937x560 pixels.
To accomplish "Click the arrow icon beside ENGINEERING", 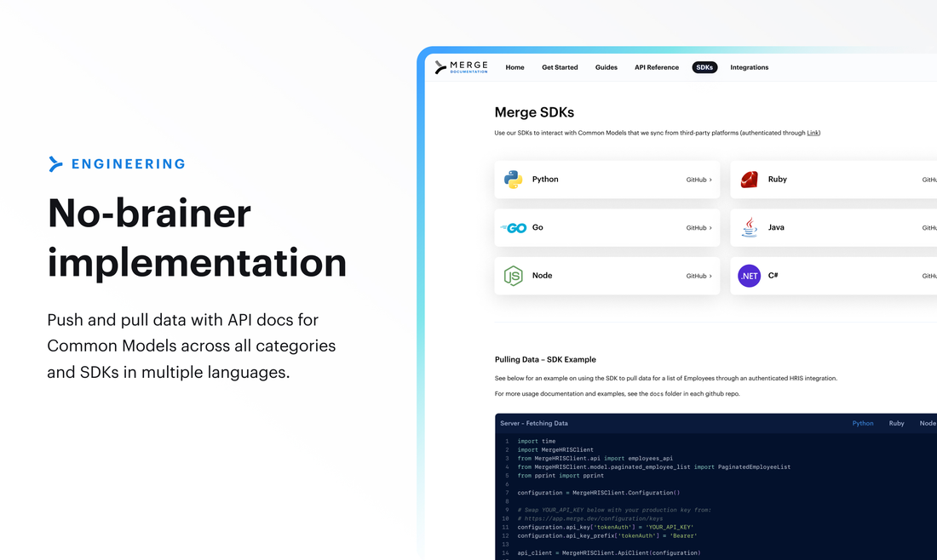I will coord(56,163).
